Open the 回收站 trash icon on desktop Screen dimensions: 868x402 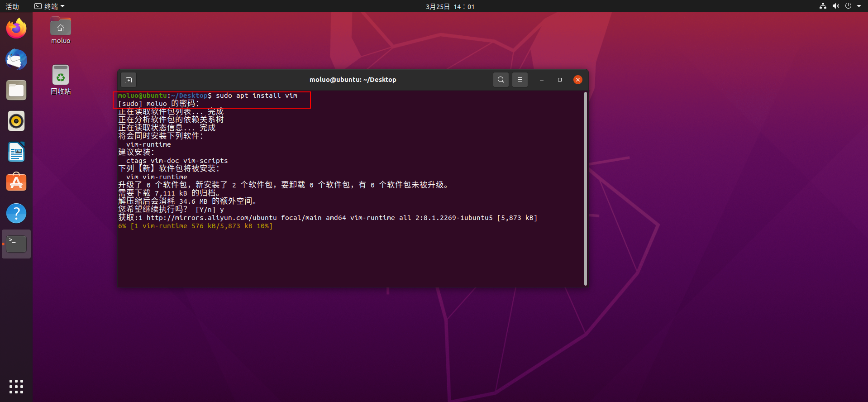tap(61, 80)
